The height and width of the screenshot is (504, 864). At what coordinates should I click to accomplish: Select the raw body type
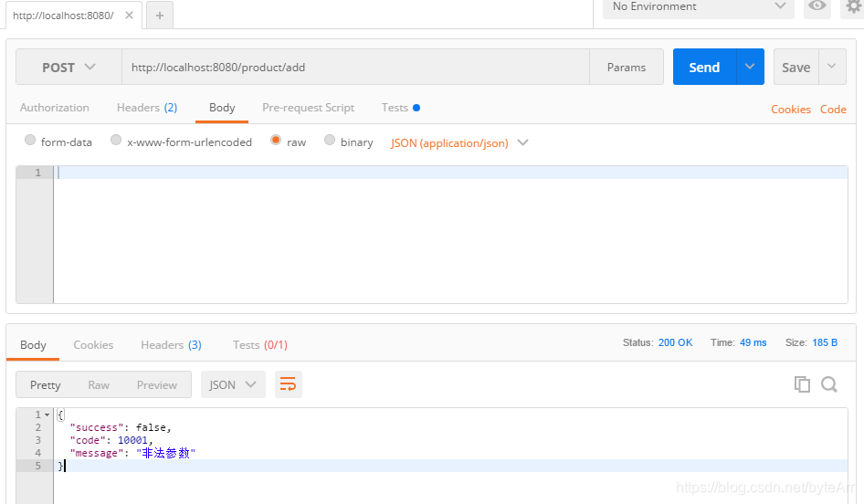click(276, 140)
